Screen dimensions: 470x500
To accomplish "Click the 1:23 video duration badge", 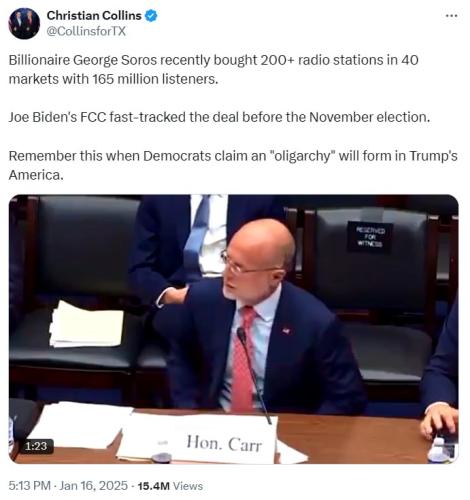I will click(x=36, y=446).
